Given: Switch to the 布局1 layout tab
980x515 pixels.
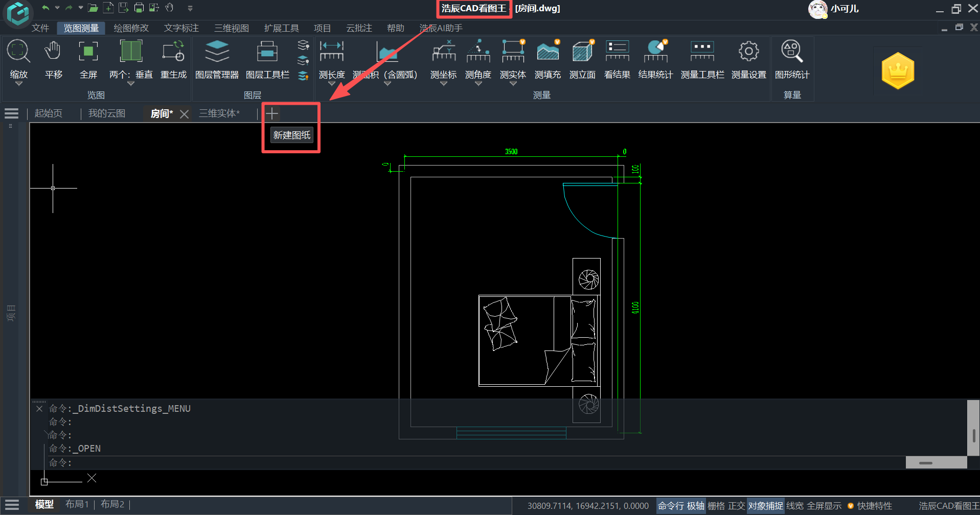Looking at the screenshot, I should 77,504.
